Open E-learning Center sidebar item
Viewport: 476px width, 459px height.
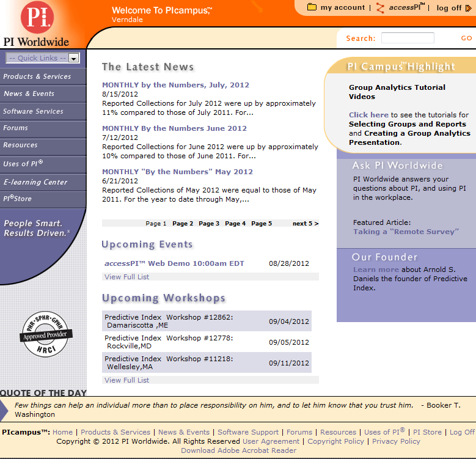coord(43,182)
